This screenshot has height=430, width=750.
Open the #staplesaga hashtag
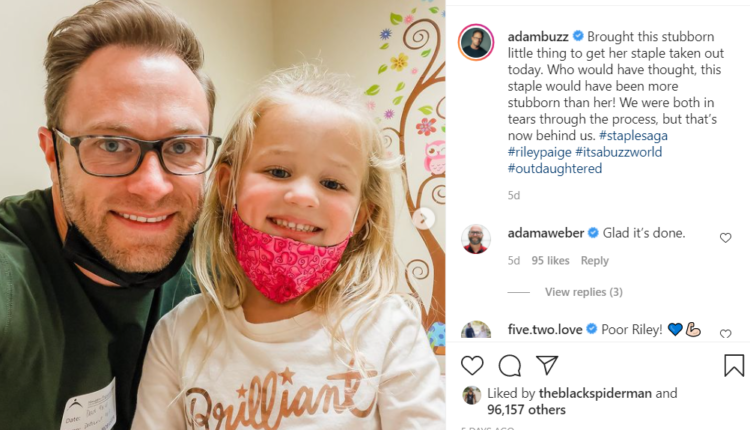click(x=633, y=135)
